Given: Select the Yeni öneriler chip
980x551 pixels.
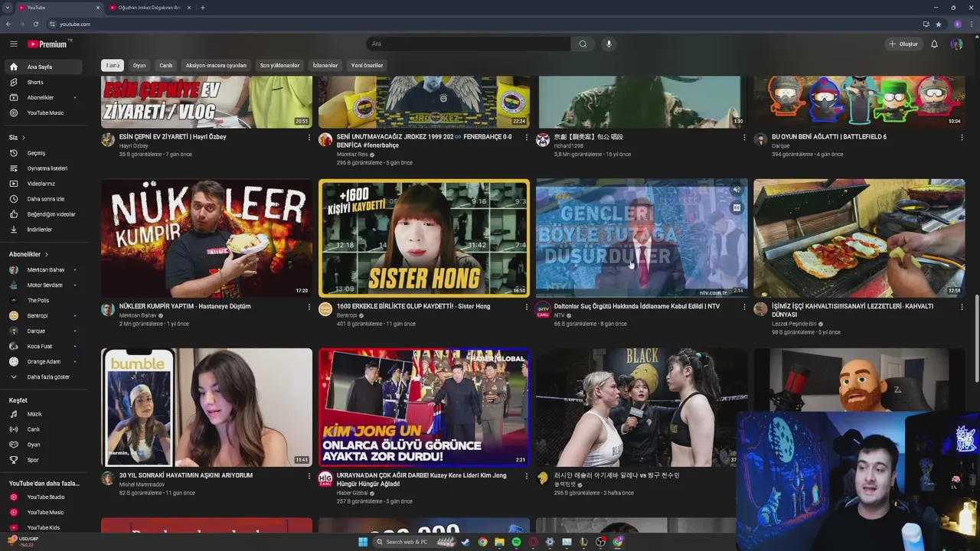Looking at the screenshot, I should (367, 66).
